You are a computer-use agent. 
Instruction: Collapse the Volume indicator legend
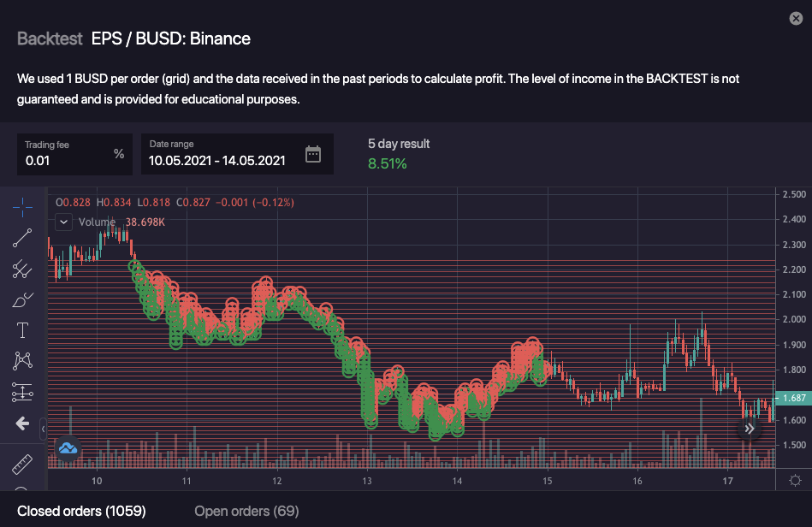(x=64, y=222)
